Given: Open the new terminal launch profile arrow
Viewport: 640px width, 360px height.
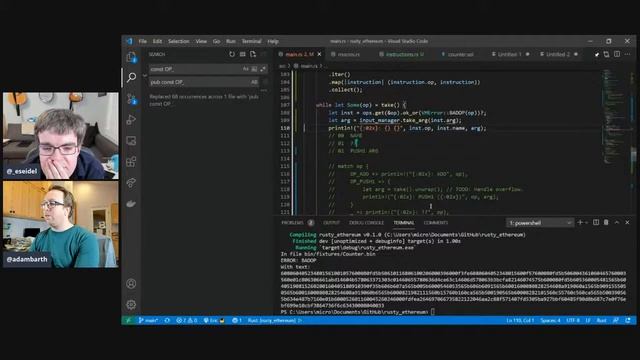Looking at the screenshot, I should [587, 222].
